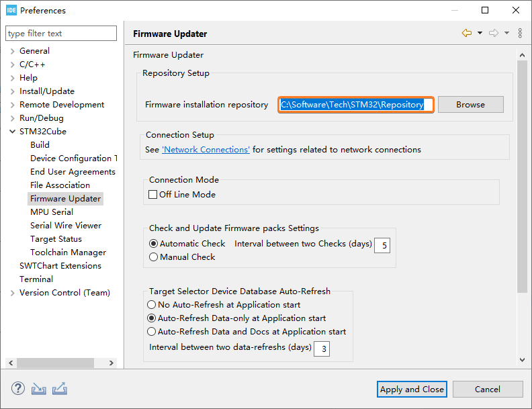Viewport: 532px width, 409px height.
Task: Expand the Version Control (Team) node
Action: click(x=13, y=293)
